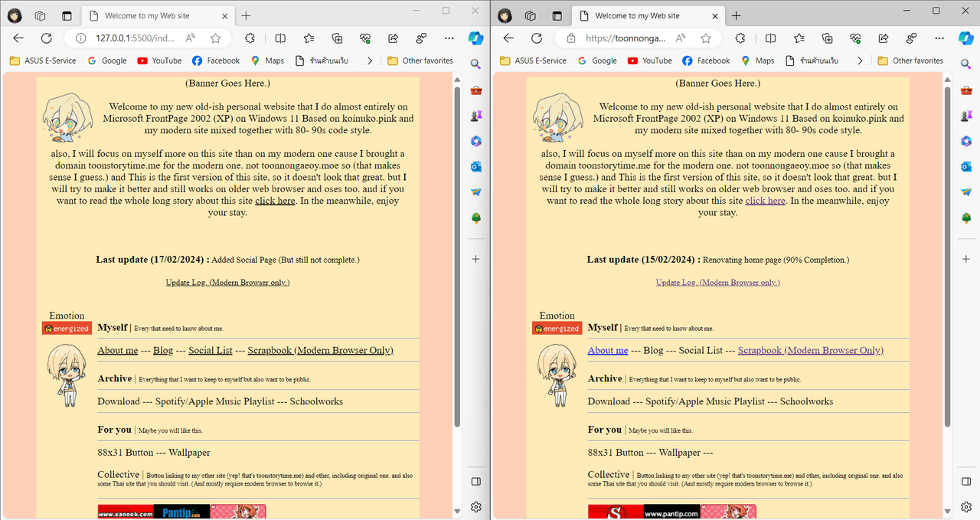Open Settings and more menu in the left window
The image size is (980, 520).
[x=449, y=38]
